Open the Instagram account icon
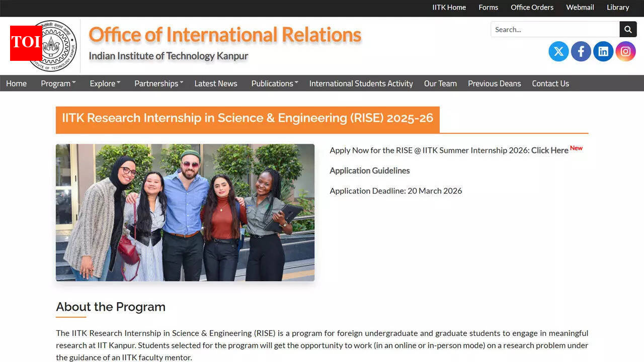 (625, 51)
